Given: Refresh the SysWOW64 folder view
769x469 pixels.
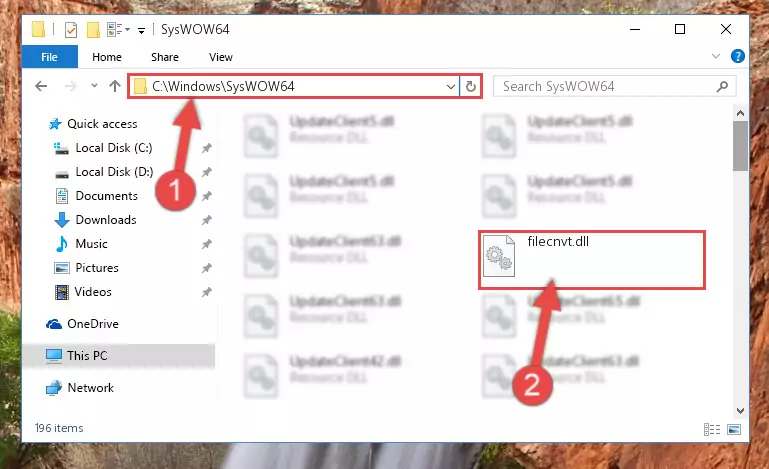Looking at the screenshot, I should pyautogui.click(x=470, y=86).
